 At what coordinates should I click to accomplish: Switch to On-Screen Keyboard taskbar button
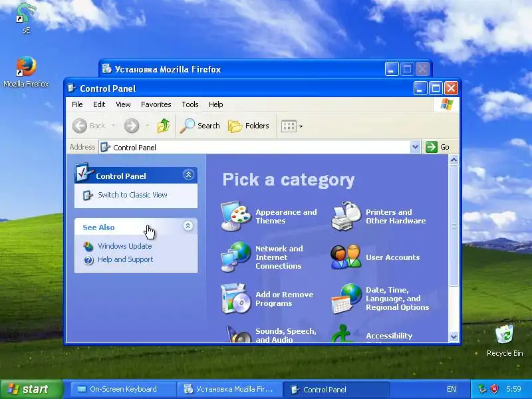point(122,389)
